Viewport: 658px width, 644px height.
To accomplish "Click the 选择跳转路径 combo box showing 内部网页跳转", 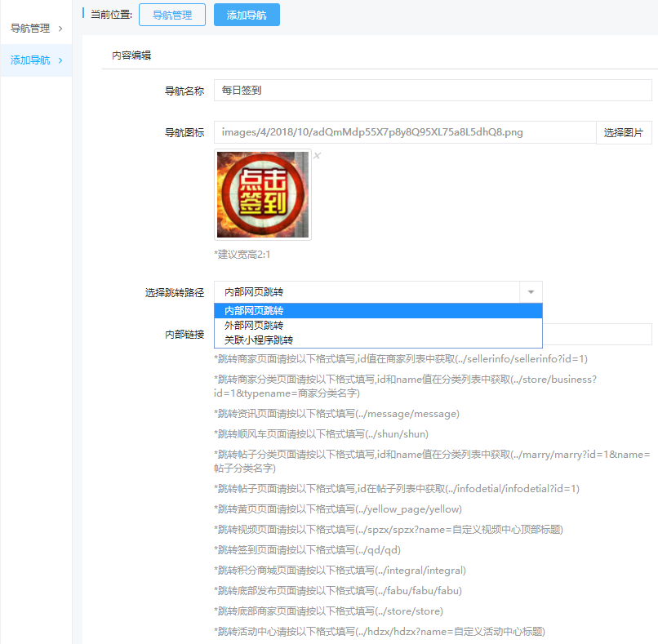I will point(378,292).
